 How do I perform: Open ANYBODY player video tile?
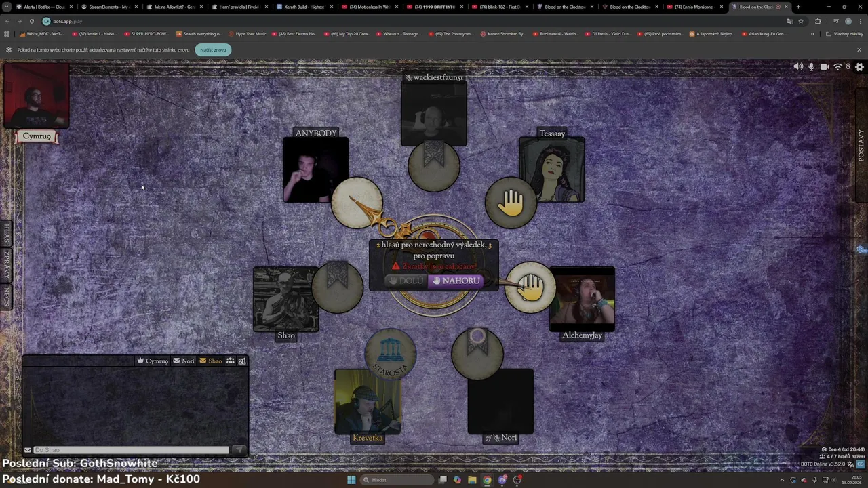(315, 170)
